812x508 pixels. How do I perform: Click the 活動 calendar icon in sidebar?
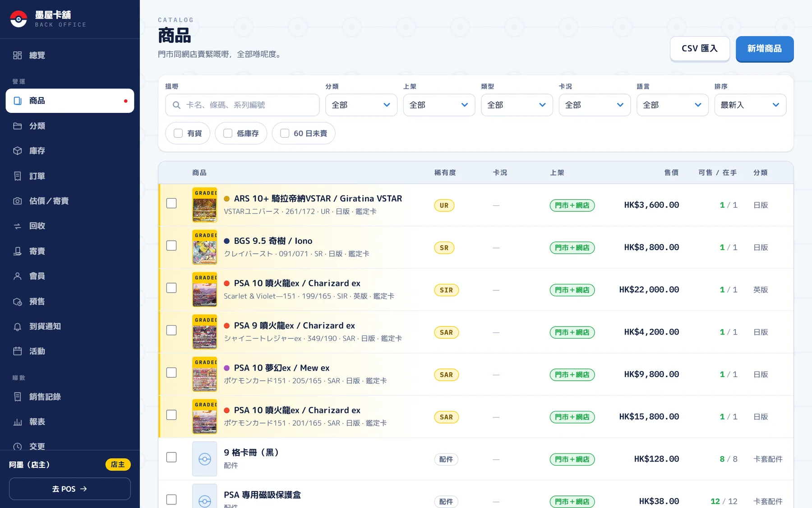(x=18, y=351)
